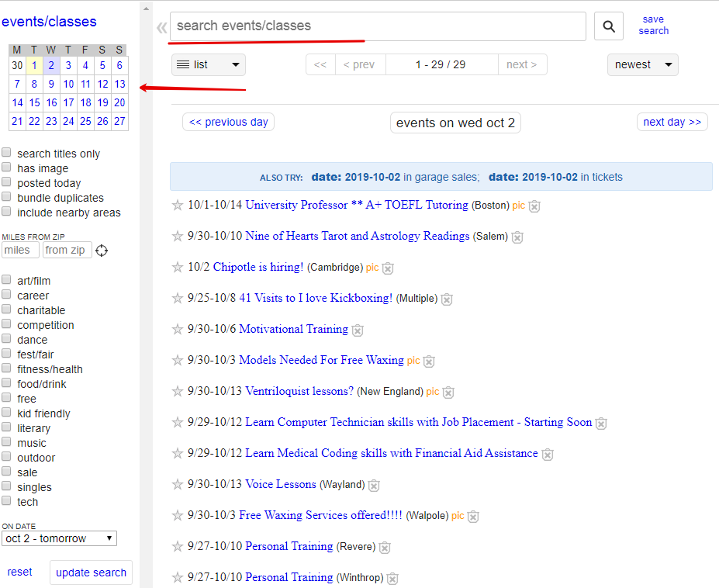Hide the Nine of Hearts Tarot listing
The width and height of the screenshot is (719, 588).
click(x=517, y=237)
